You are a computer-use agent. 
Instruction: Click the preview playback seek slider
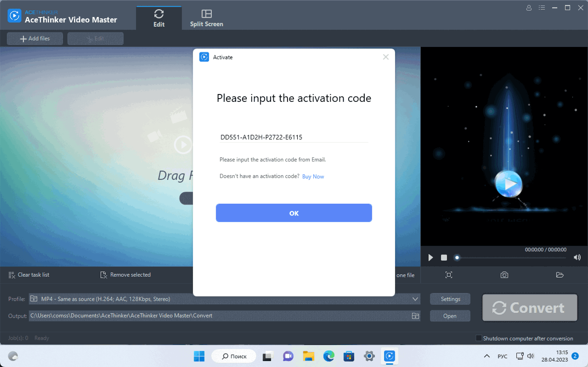point(511,258)
